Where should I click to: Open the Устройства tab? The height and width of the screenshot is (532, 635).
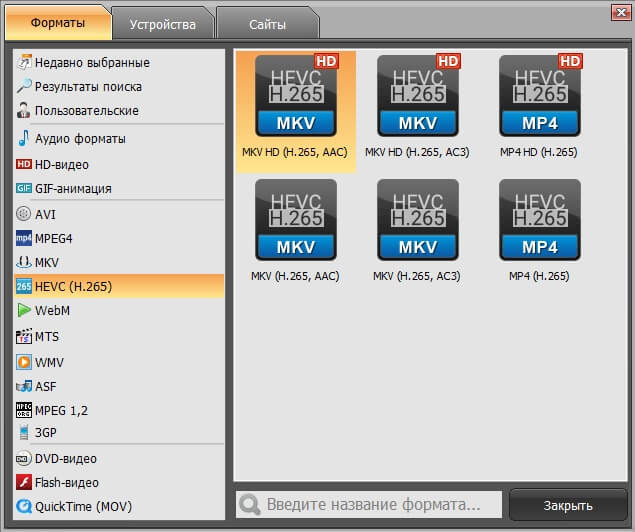coord(163,24)
